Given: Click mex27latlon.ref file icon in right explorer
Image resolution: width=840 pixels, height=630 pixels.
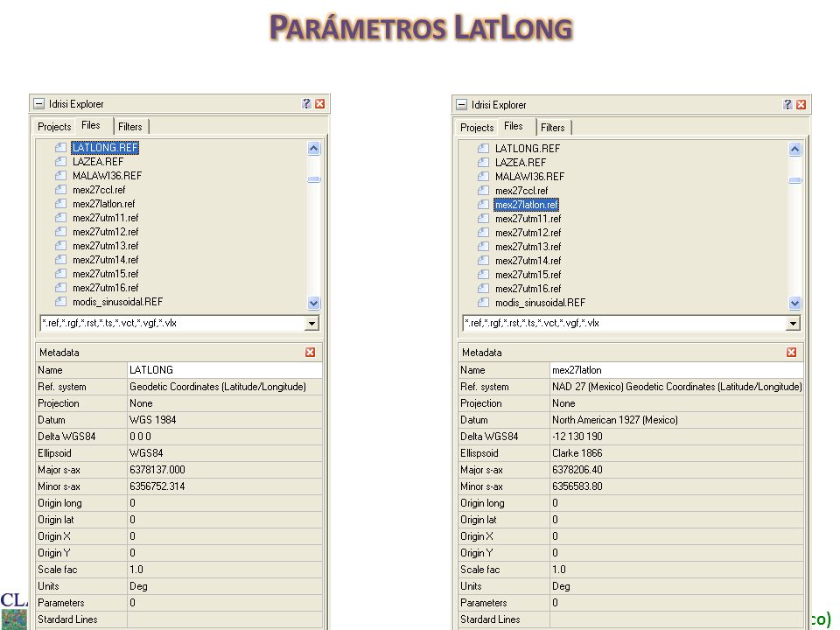Looking at the screenshot, I should (x=483, y=205).
